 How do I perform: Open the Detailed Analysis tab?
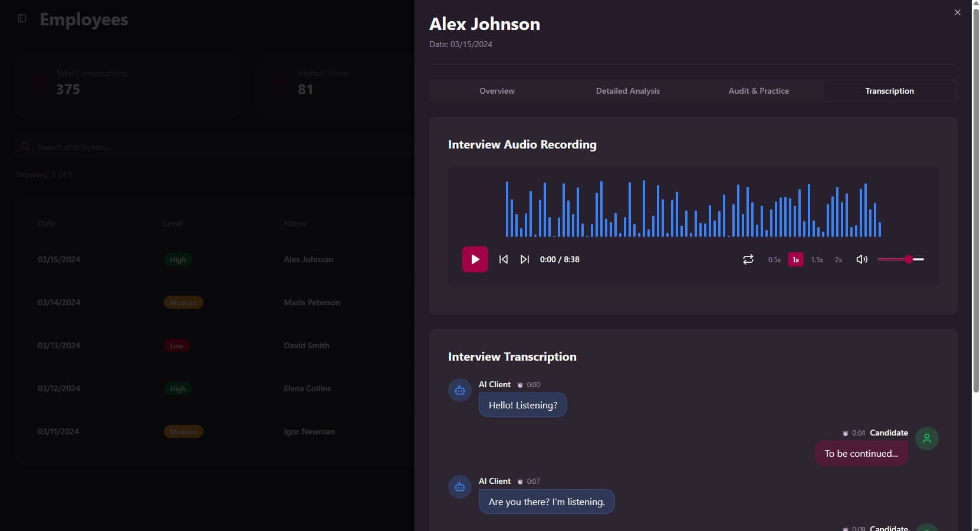tap(627, 91)
